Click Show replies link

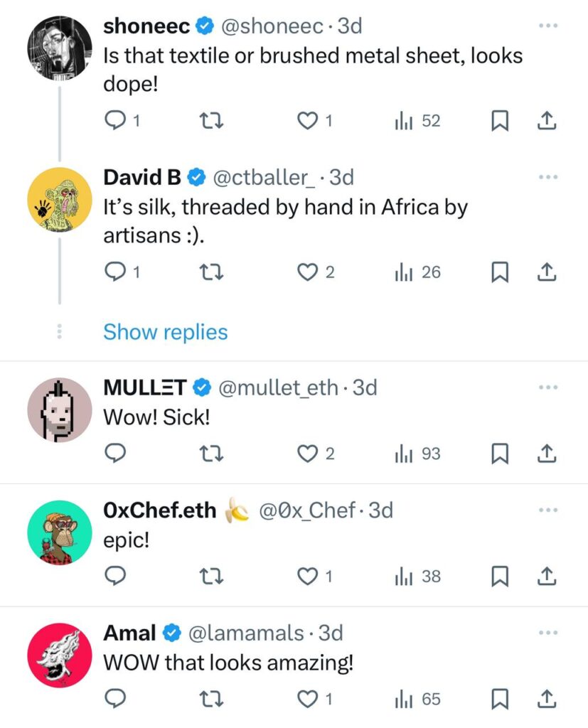tap(165, 332)
